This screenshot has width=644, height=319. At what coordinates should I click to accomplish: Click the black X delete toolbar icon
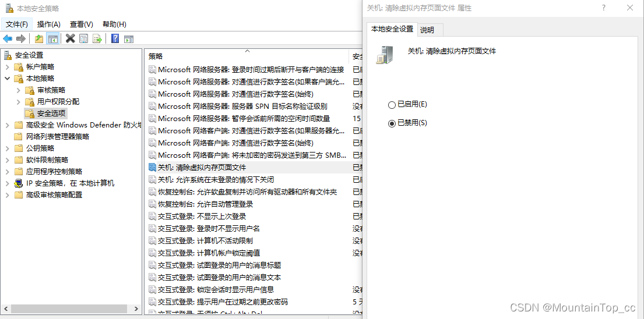(71, 39)
